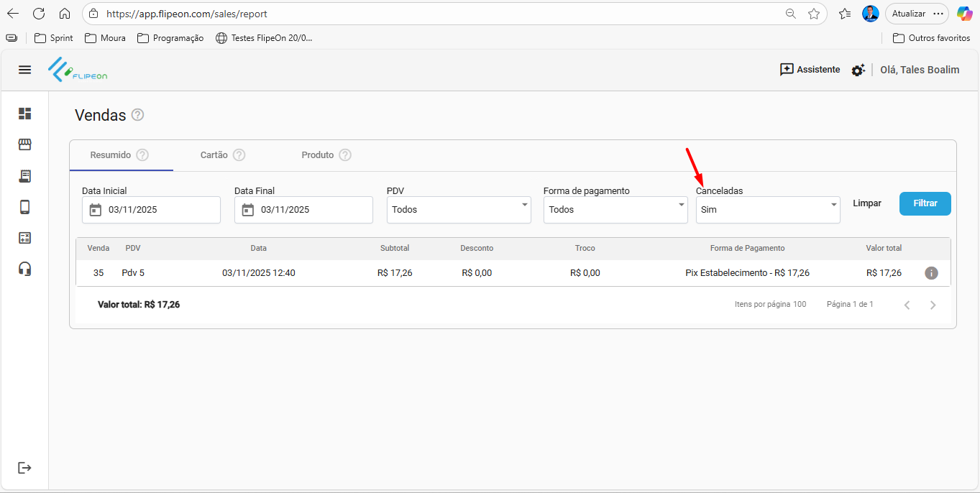This screenshot has width=980, height=493.
Task: Open the store icon in sidebar
Action: (x=25, y=145)
